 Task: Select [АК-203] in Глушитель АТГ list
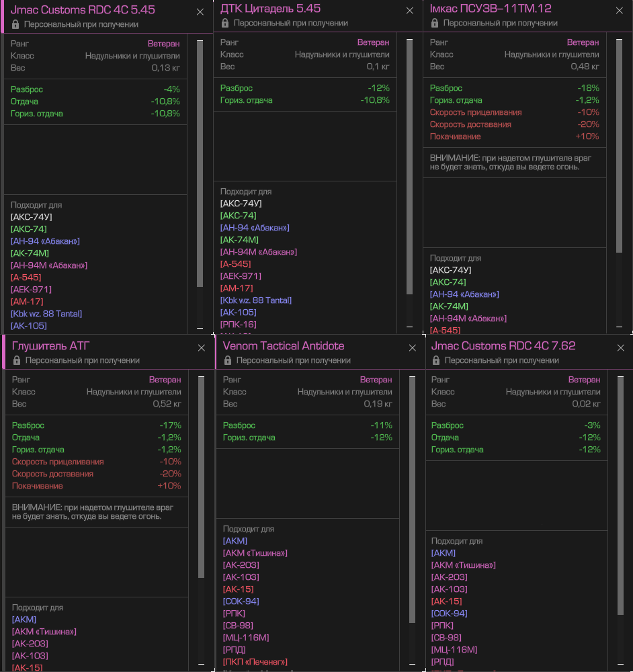click(30, 644)
